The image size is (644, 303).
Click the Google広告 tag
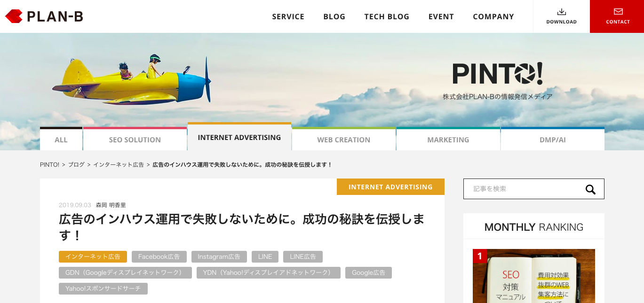pos(368,272)
